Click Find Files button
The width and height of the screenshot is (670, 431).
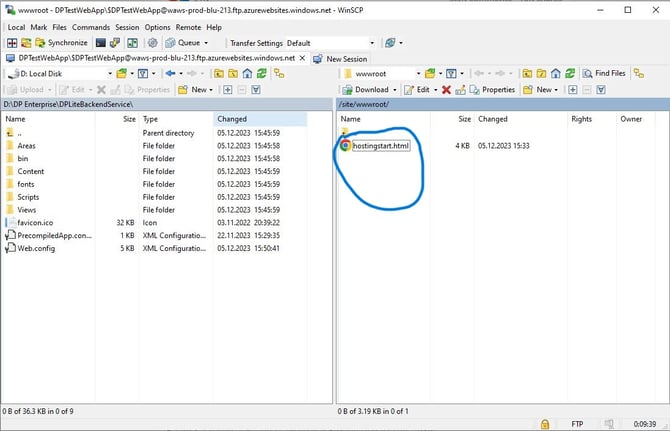coord(604,73)
